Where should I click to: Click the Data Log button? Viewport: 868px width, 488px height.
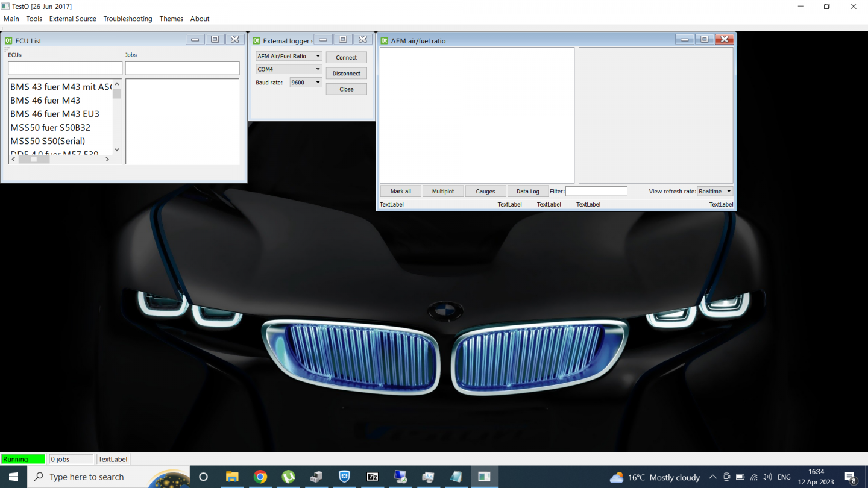coord(528,191)
